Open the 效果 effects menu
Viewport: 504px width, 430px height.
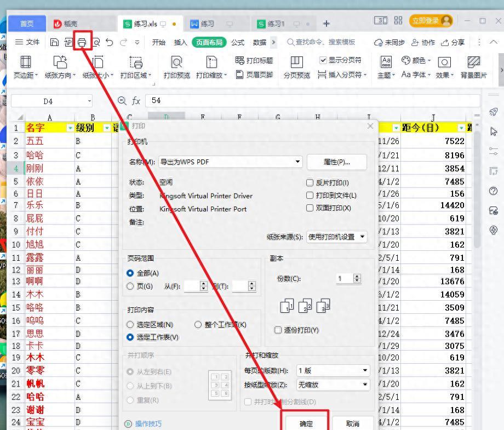coord(444,67)
